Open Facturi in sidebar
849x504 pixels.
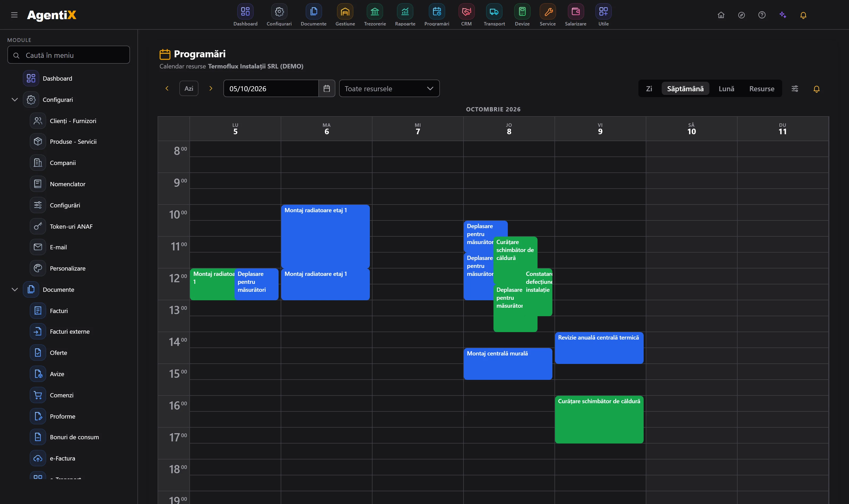(49, 310)
